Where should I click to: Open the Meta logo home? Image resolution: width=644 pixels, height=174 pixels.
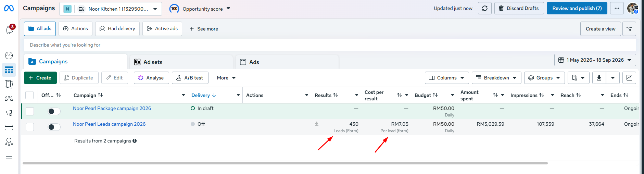[x=9, y=8]
